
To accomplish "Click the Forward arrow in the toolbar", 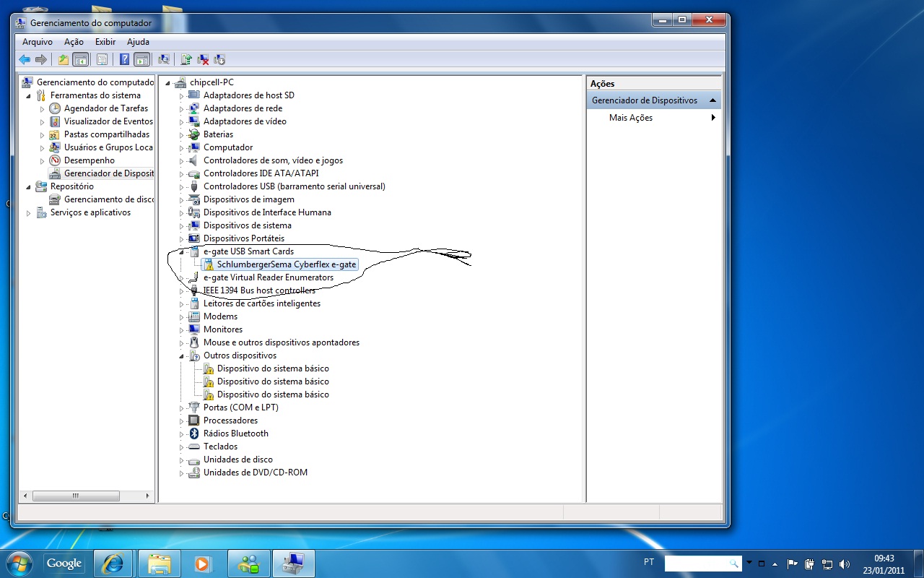I will [x=41, y=59].
